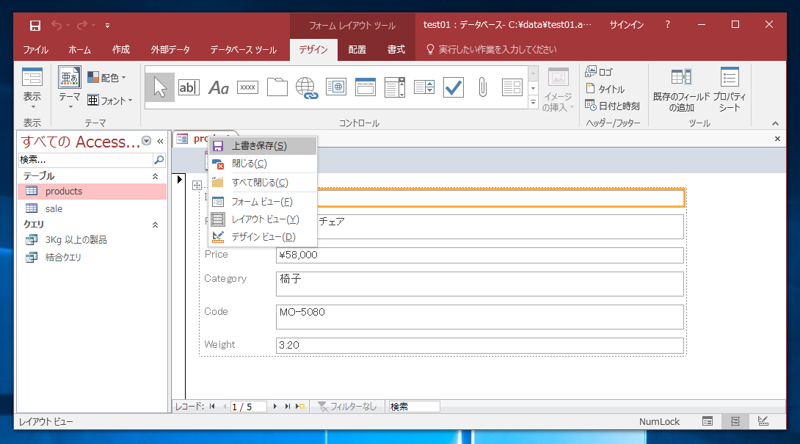Screen dimensions: 800x444
Task: Click the navigation pane 検索 box
Action: pos(86,160)
